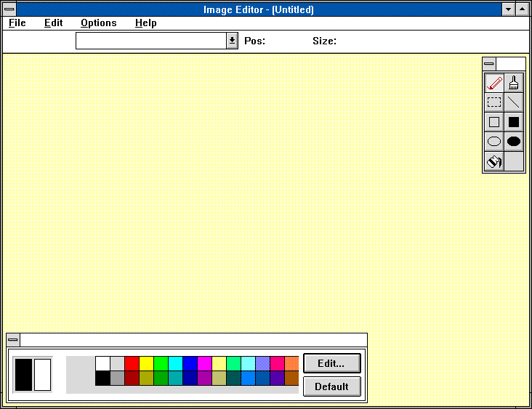Select the Pencil tool
Screen dimensions: 532x409
494,83
